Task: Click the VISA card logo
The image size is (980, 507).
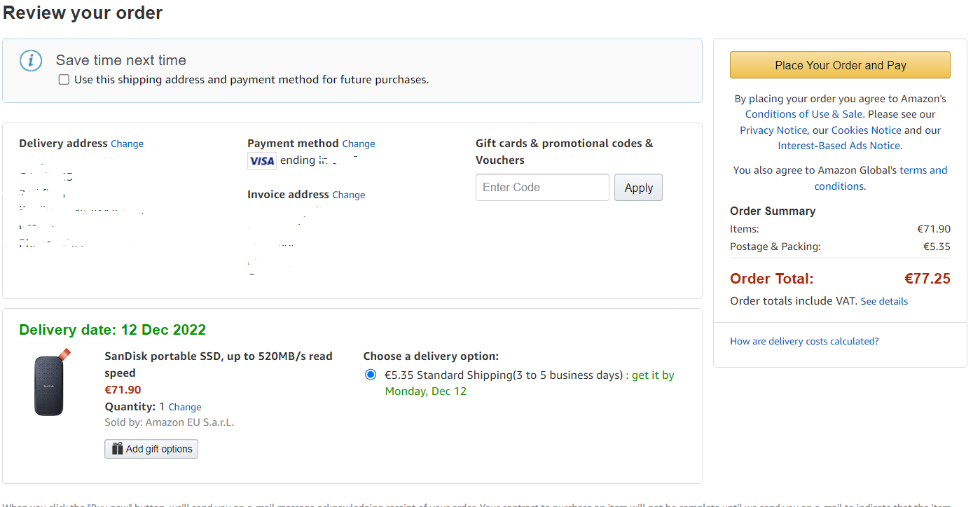Action: (x=262, y=161)
